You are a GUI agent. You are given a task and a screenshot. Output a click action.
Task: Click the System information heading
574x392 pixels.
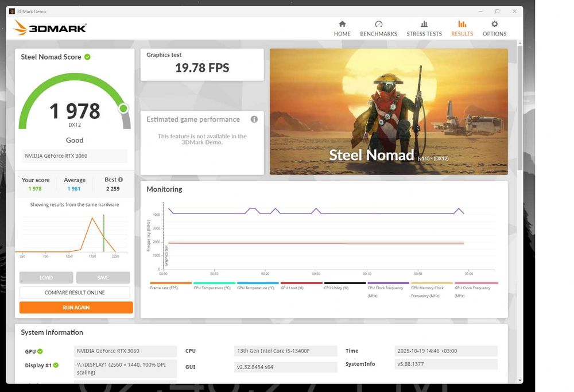[52, 332]
